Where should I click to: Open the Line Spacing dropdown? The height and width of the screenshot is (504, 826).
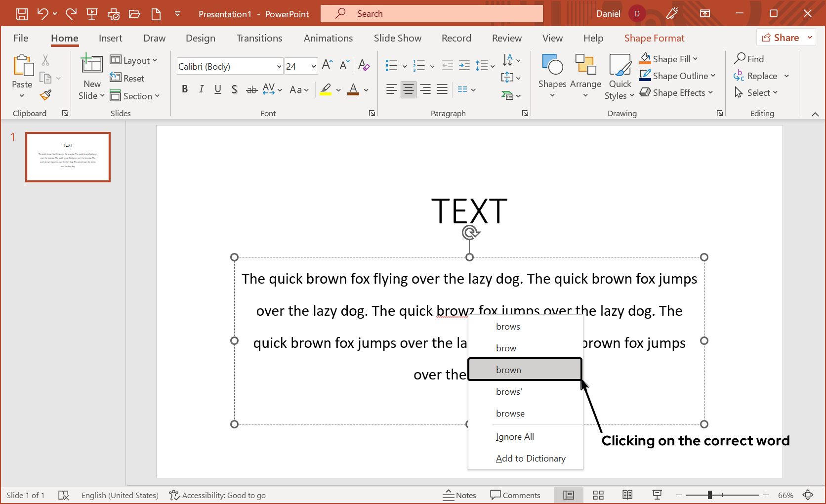pos(485,65)
